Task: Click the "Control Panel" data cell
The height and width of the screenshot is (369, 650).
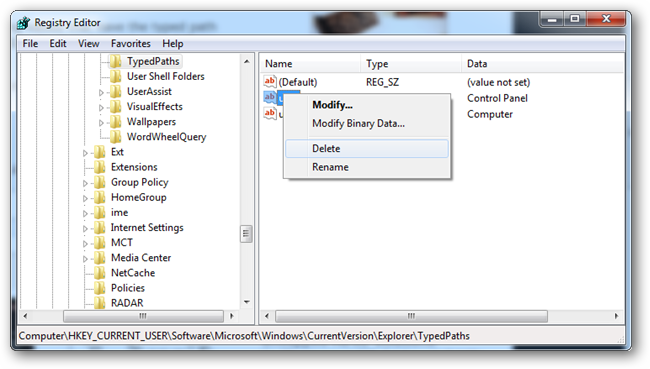Action: 497,98
